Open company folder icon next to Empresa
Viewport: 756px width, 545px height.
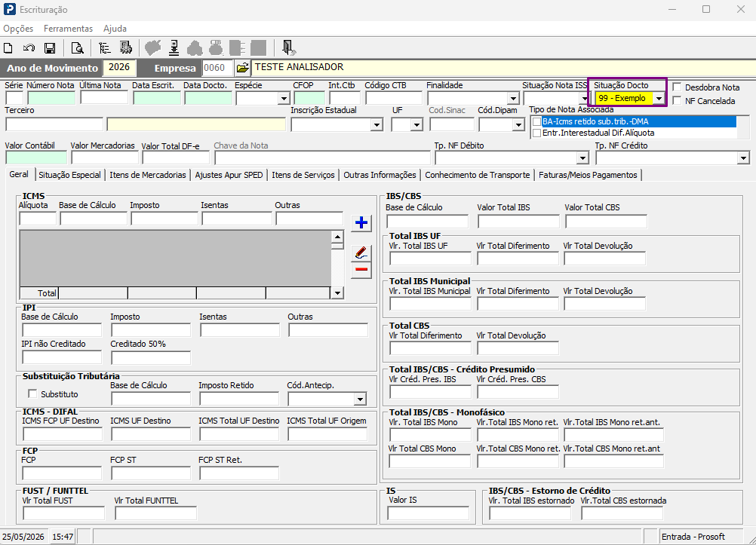[242, 68]
